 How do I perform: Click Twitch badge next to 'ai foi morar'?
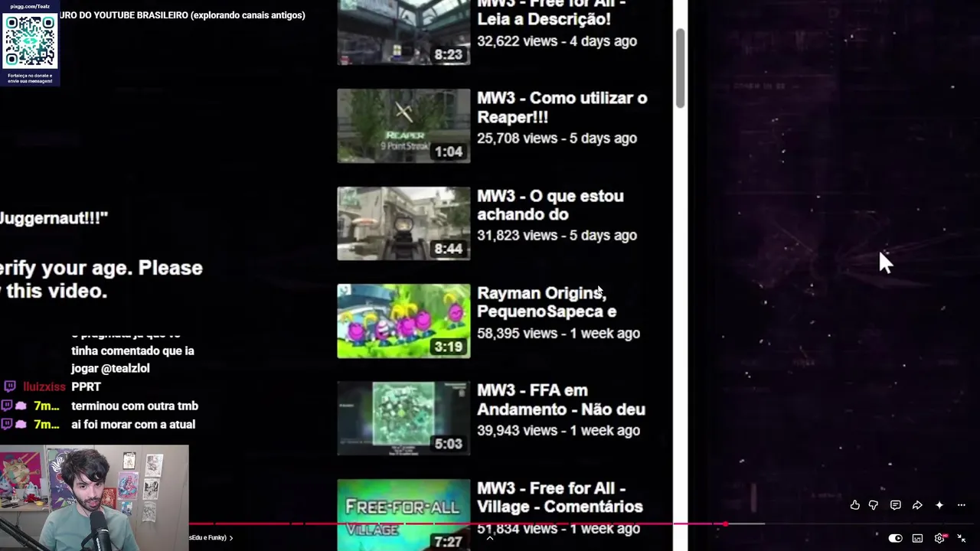coord(7,425)
